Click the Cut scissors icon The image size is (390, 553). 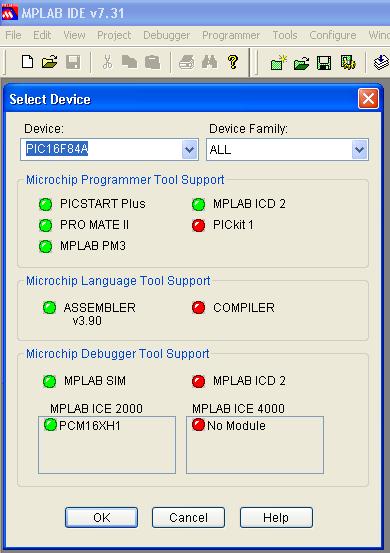107,62
